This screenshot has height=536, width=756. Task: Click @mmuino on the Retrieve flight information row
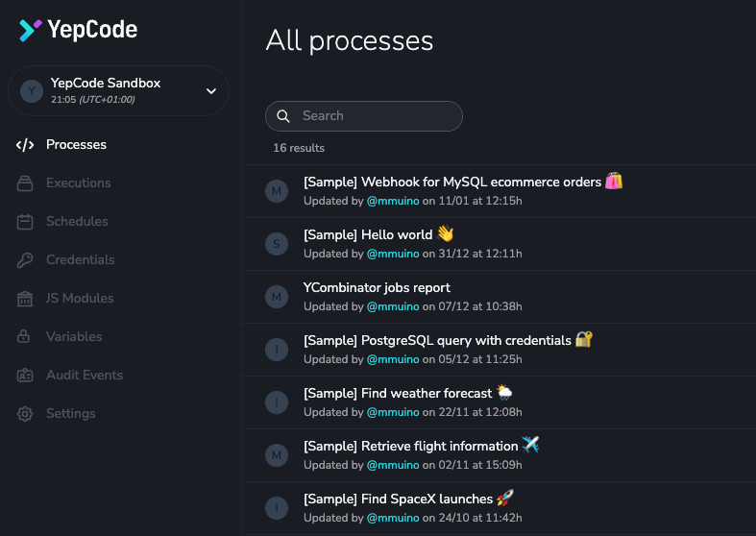393,465
